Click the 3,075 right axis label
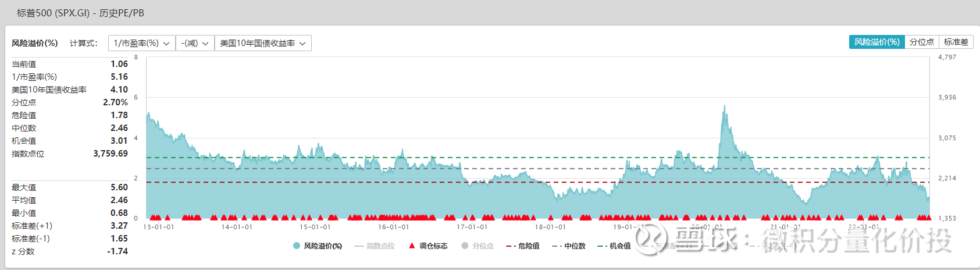Viewport: 980px width, 270px height. 947,138
